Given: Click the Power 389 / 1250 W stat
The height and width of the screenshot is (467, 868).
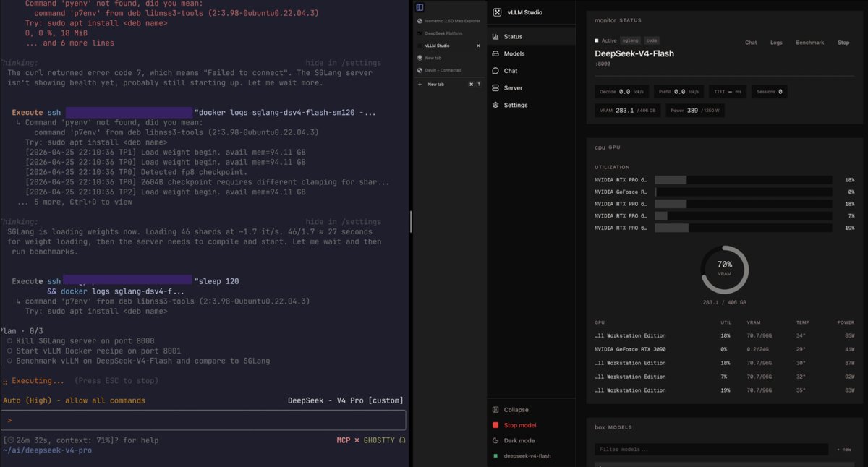Looking at the screenshot, I should click(x=695, y=111).
